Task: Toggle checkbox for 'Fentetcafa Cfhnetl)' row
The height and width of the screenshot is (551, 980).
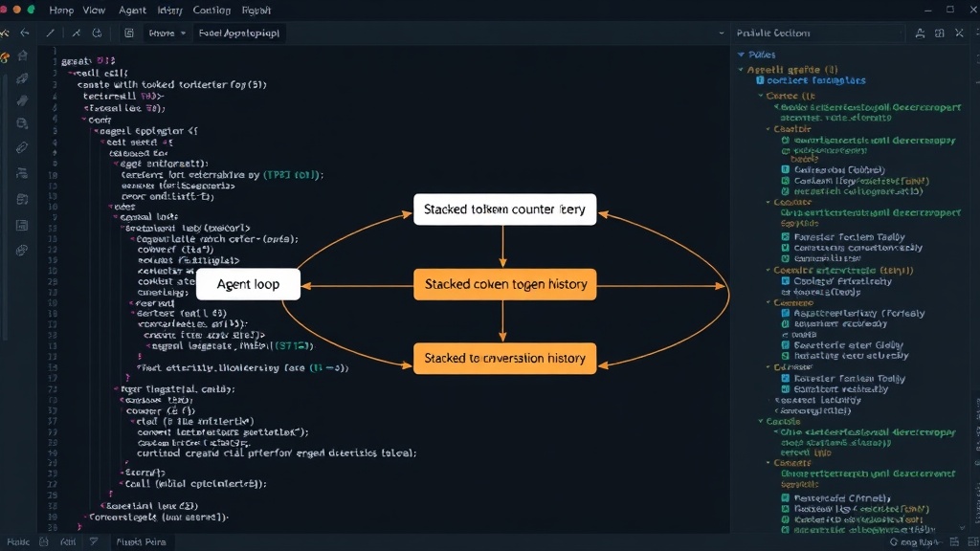Action: click(x=786, y=497)
